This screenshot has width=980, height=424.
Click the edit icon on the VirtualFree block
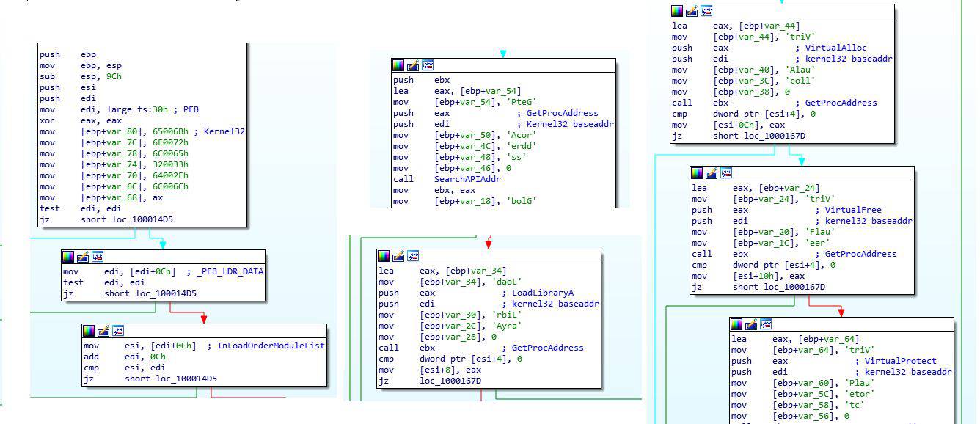(712, 174)
